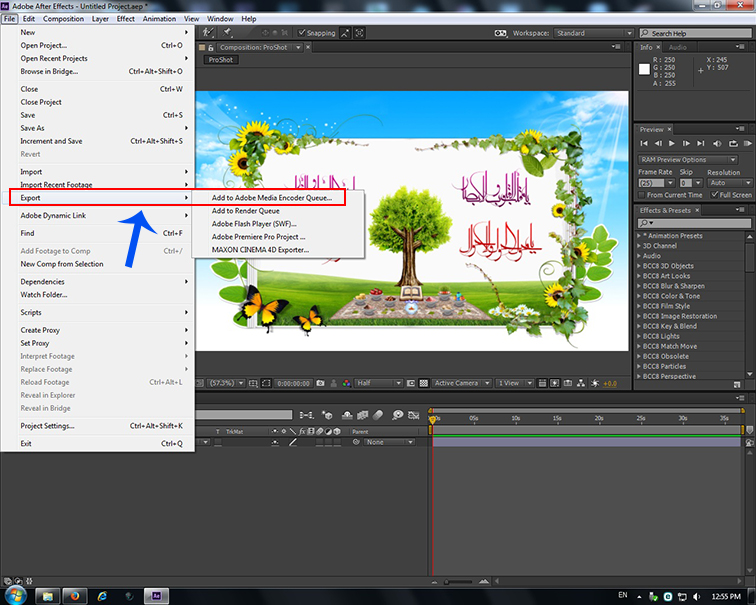
Task: Step back one frame in Preview
Action: (658, 143)
